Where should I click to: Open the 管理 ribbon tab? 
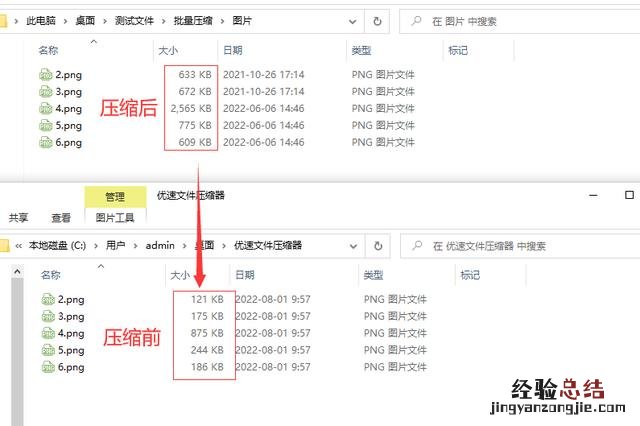point(115,197)
